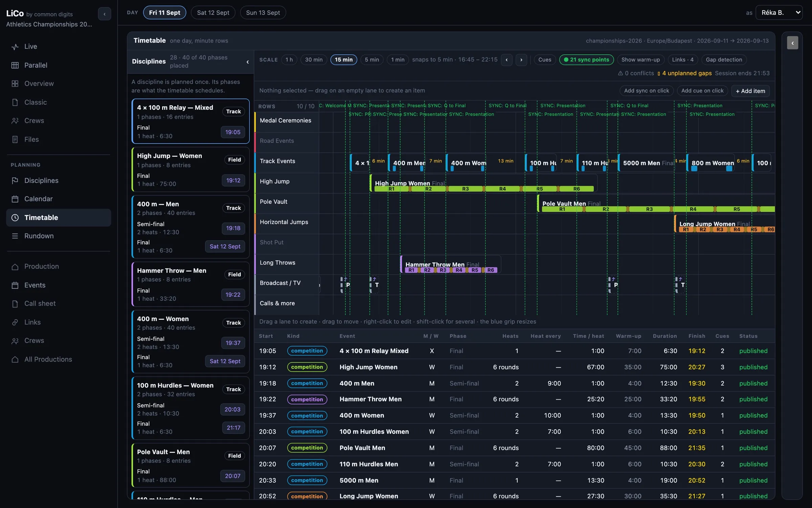
Task: Select the Fri 11 Sept day tab
Action: coord(164,13)
